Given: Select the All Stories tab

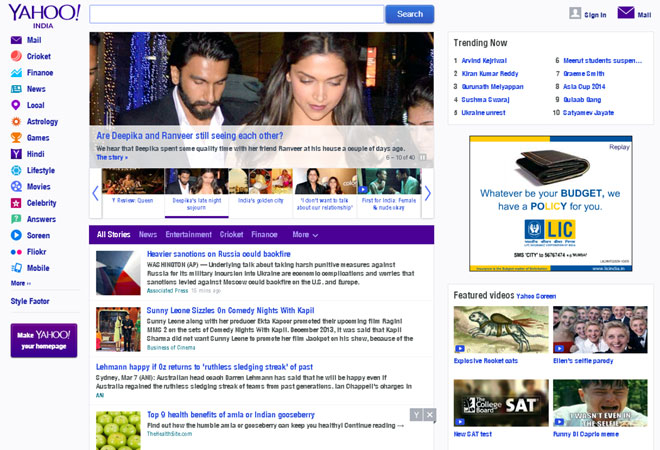Looking at the screenshot, I should tap(113, 234).
